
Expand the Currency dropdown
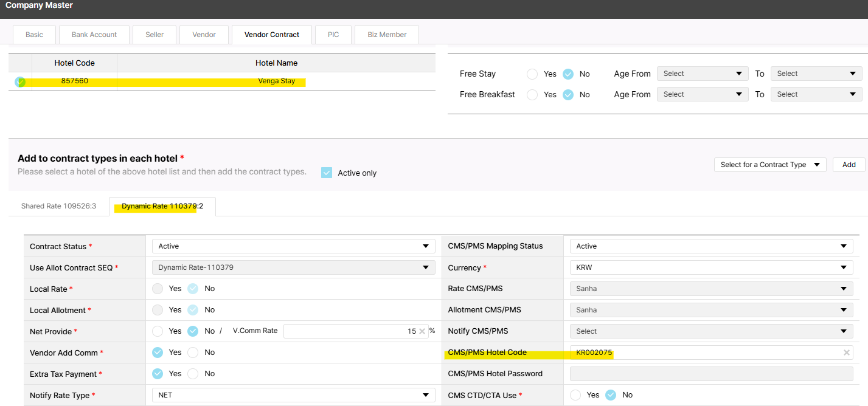click(x=710, y=267)
